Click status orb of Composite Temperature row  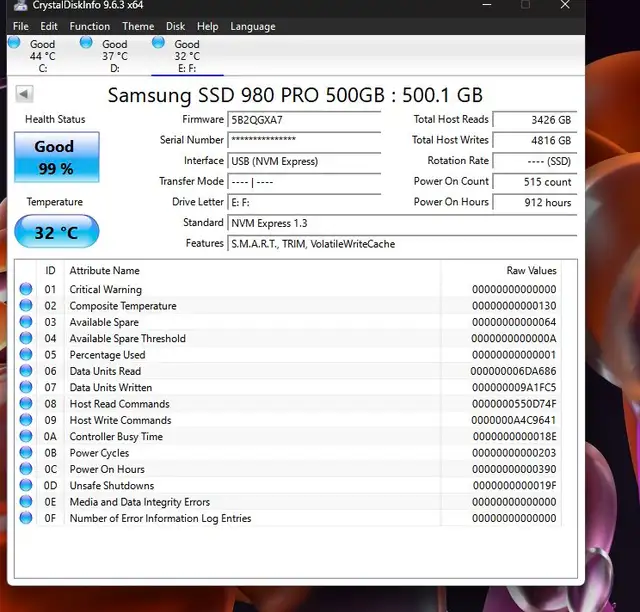26,305
